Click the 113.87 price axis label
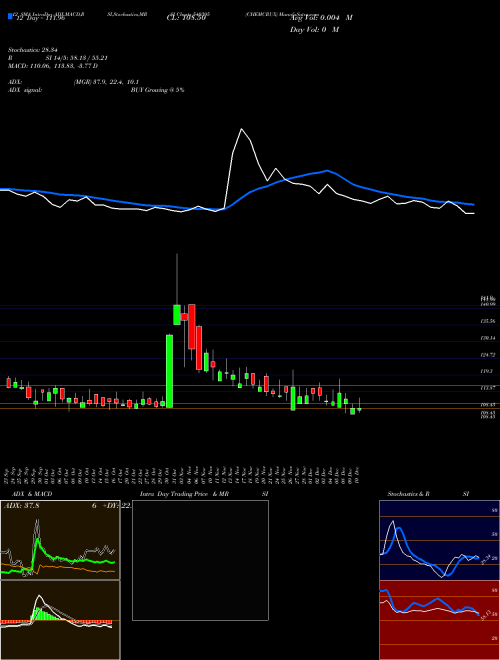The width and height of the screenshot is (500, 660). coord(488,388)
